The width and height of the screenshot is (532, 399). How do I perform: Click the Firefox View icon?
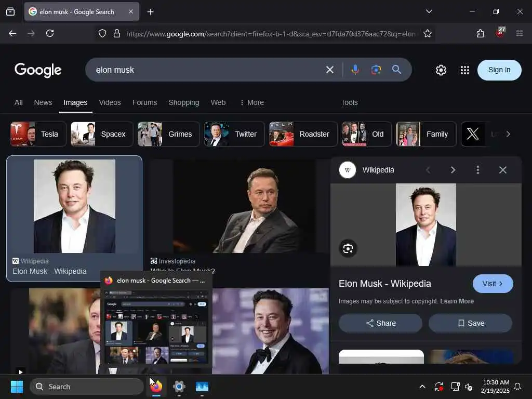(x=10, y=12)
